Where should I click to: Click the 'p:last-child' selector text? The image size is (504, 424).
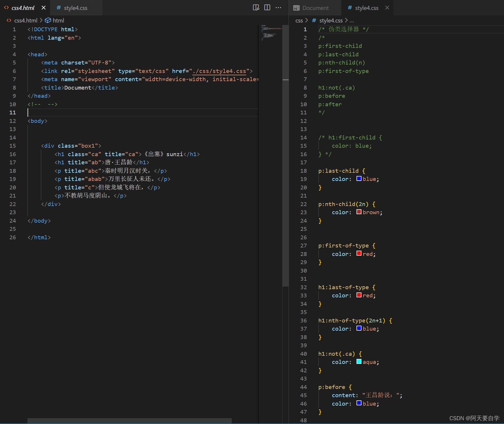coord(338,171)
